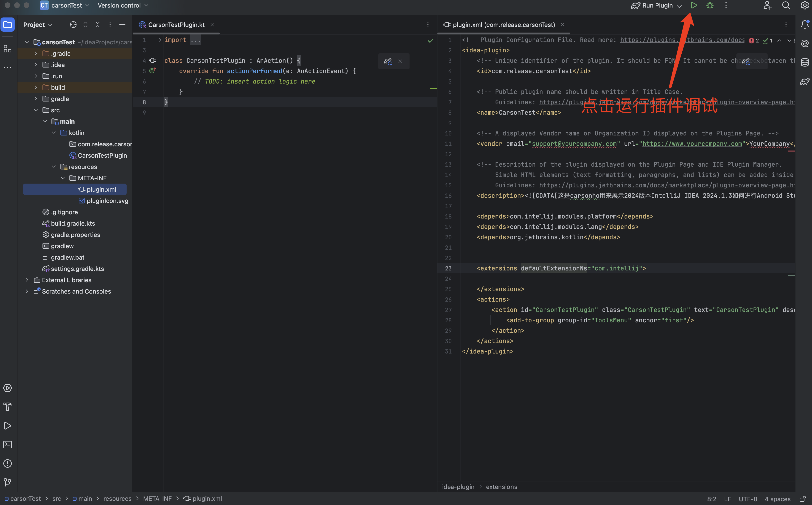
Task: Collapse the src folder in project tree
Action: (x=36, y=110)
